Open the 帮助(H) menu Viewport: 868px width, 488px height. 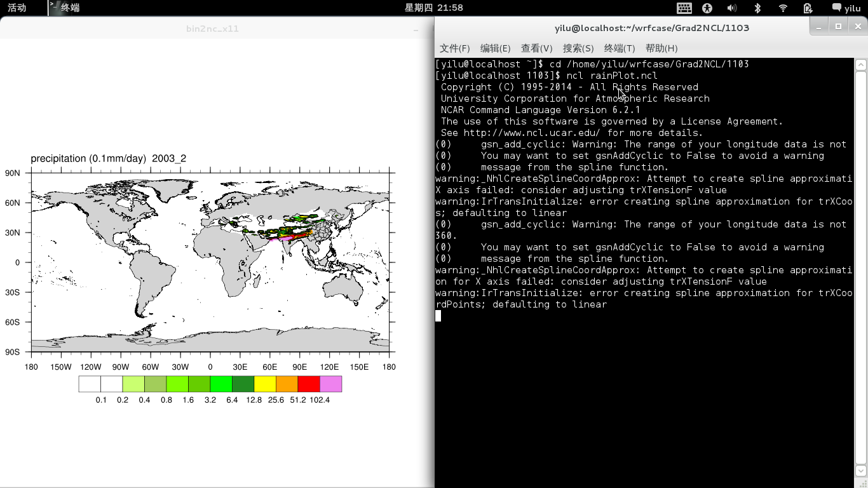coord(661,48)
